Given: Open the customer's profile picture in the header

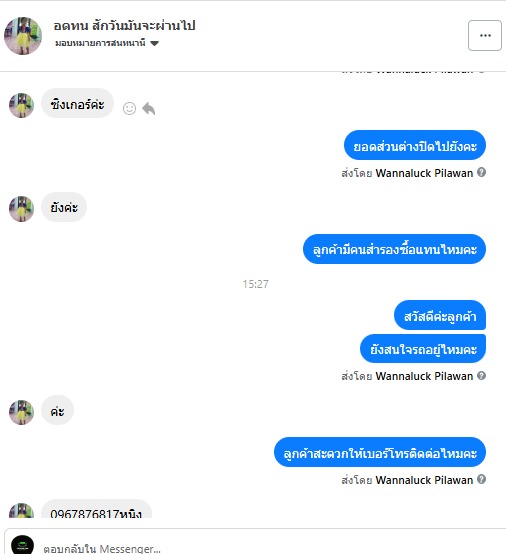Looking at the screenshot, I should click(23, 36).
